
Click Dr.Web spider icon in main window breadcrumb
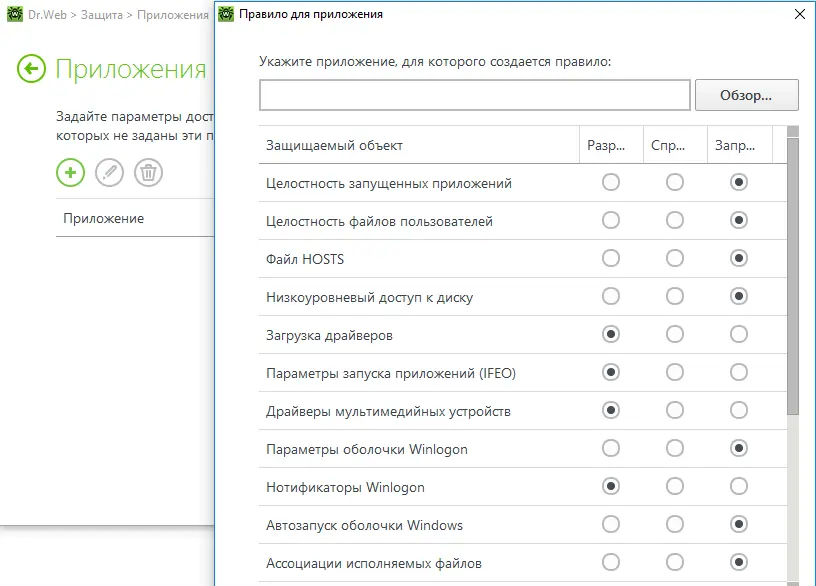pos(15,14)
